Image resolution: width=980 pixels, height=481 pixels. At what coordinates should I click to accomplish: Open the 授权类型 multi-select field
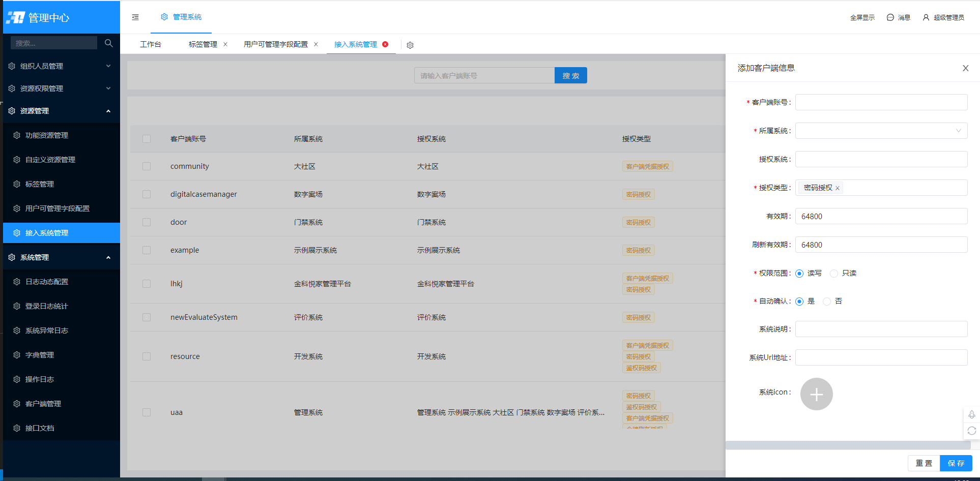click(x=881, y=188)
